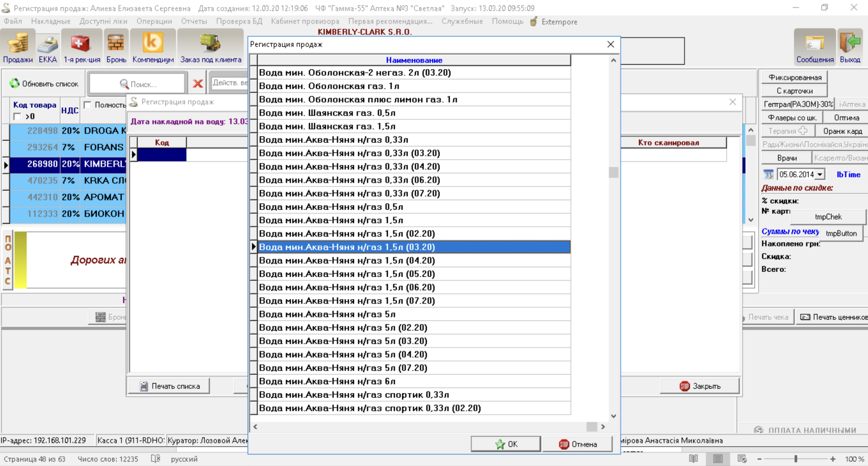Open the Отчеты menu
This screenshot has height=466, width=868.
tap(194, 21)
